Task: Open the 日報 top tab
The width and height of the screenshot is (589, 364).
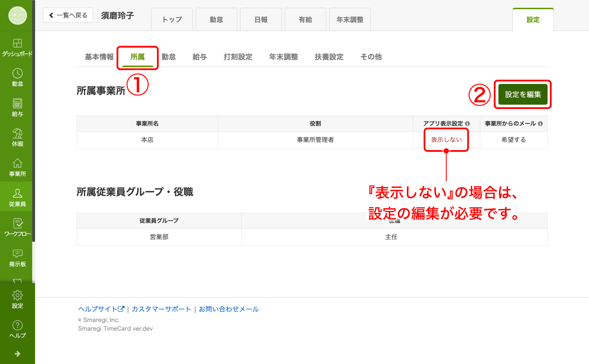Action: (261, 20)
